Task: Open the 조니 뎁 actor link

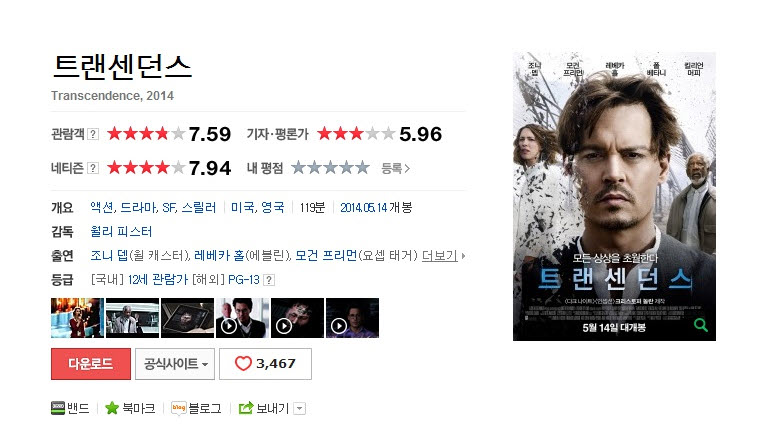Action: (x=109, y=255)
